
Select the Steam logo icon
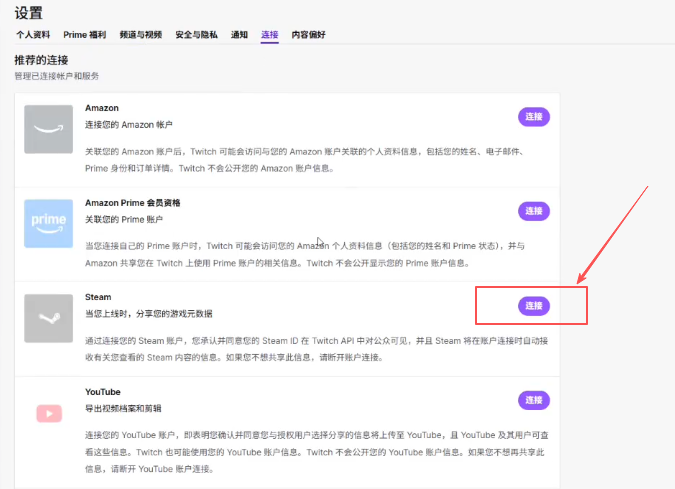point(49,318)
